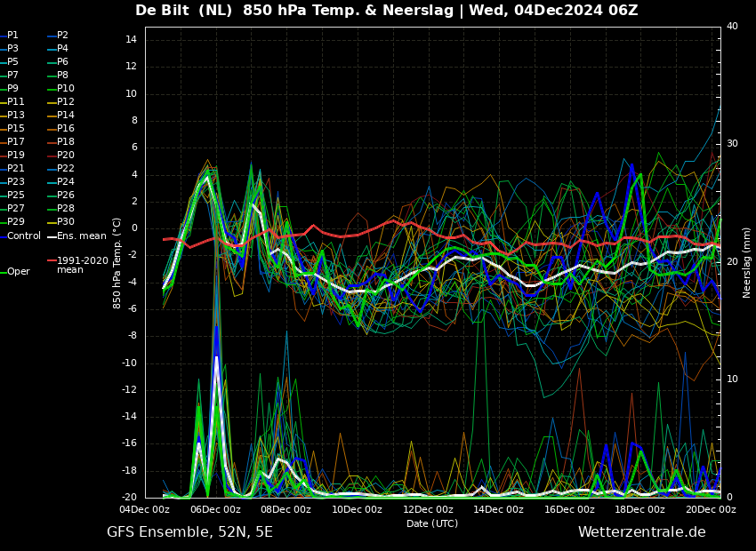Select the P10 legend entry
Image resolution: width=756 pixels, height=551 pixels.
click(x=66, y=89)
